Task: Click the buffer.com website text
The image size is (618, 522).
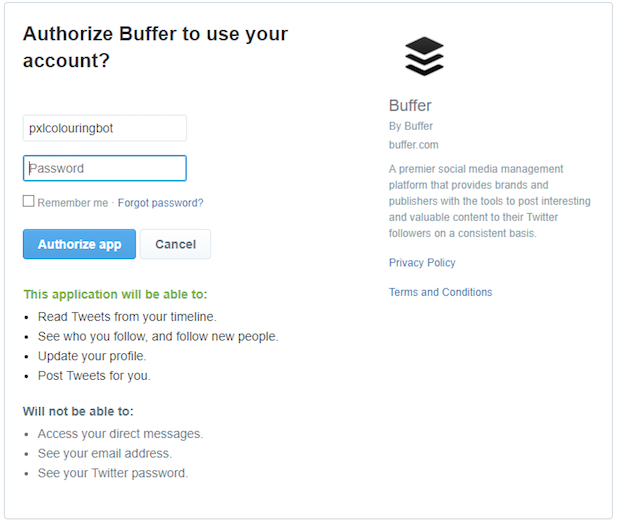Action: tap(413, 145)
